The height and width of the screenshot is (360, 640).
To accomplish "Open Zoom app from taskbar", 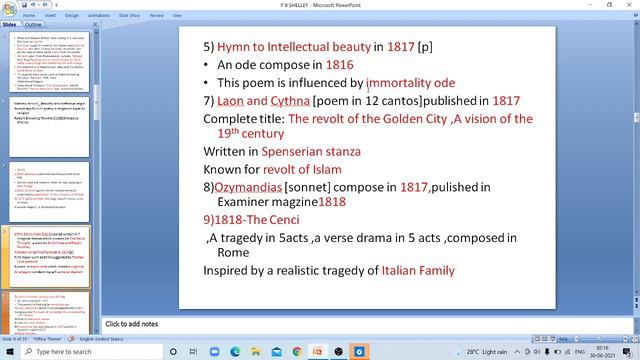I will [214, 352].
